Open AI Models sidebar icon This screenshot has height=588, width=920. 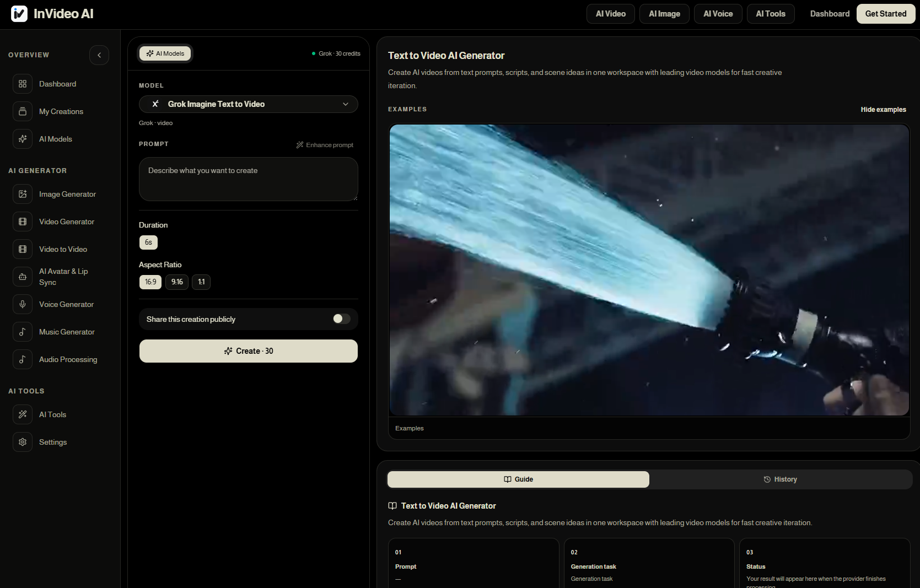pyautogui.click(x=23, y=139)
